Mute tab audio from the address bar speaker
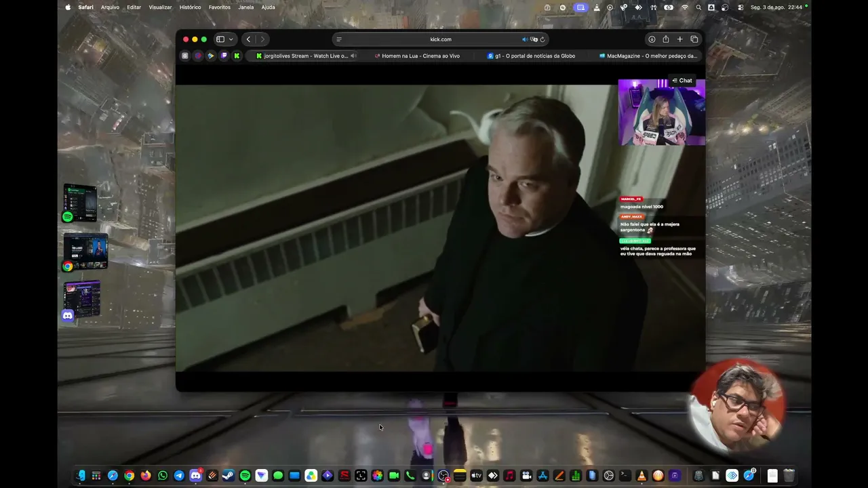The image size is (868, 488). 525,39
